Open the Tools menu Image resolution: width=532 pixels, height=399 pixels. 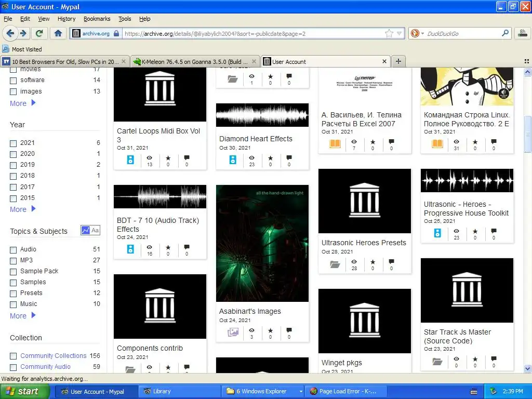pos(125,19)
